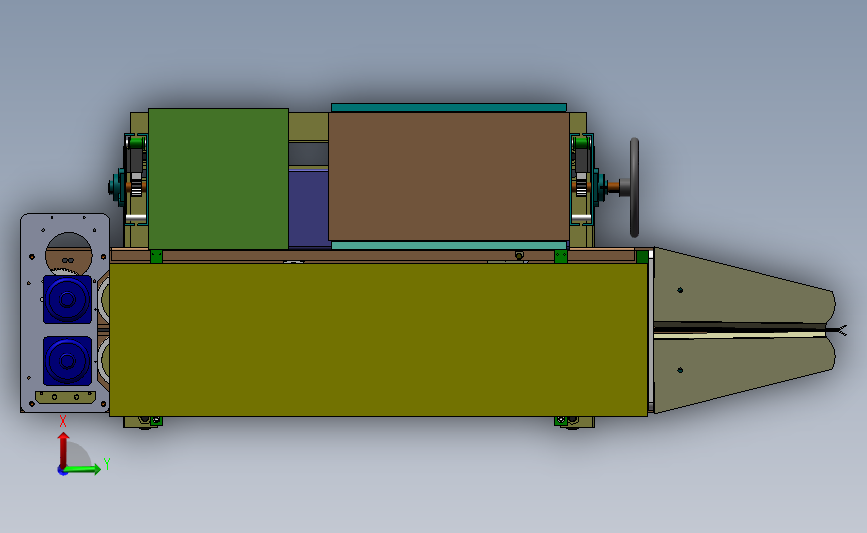Select the teal strip above the brown panel
Image resolution: width=867 pixels, height=533 pixels.
[448, 107]
